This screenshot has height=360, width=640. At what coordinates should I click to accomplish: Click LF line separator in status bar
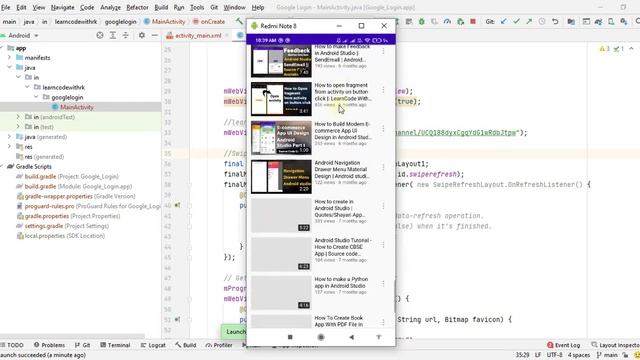[538, 355]
